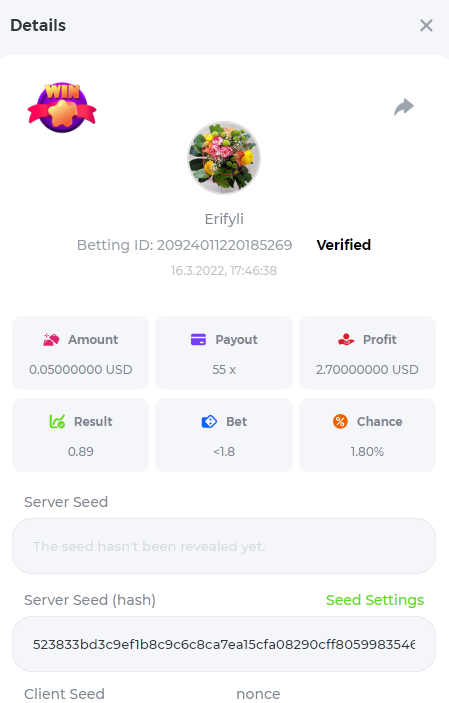Click the 1.80% chance value

click(367, 451)
